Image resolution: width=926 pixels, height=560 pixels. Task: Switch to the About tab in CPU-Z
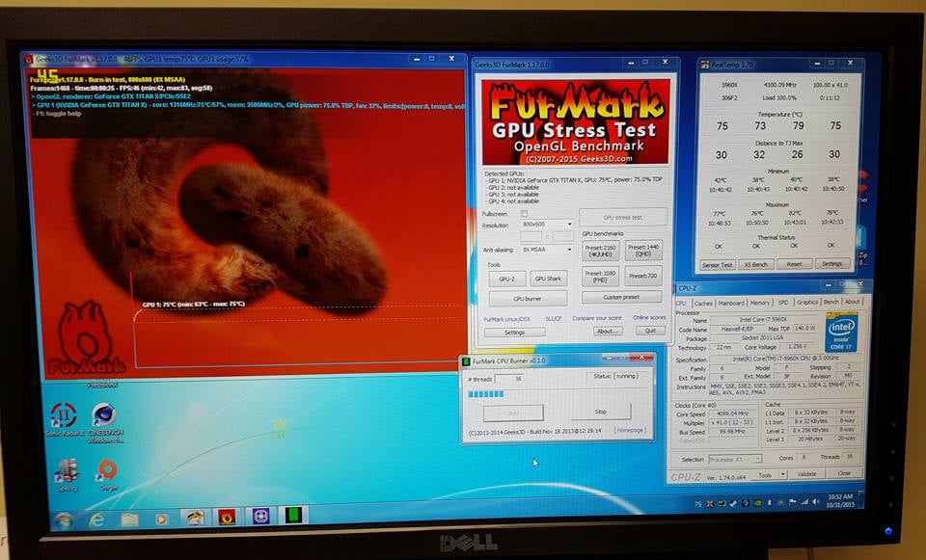tap(852, 301)
